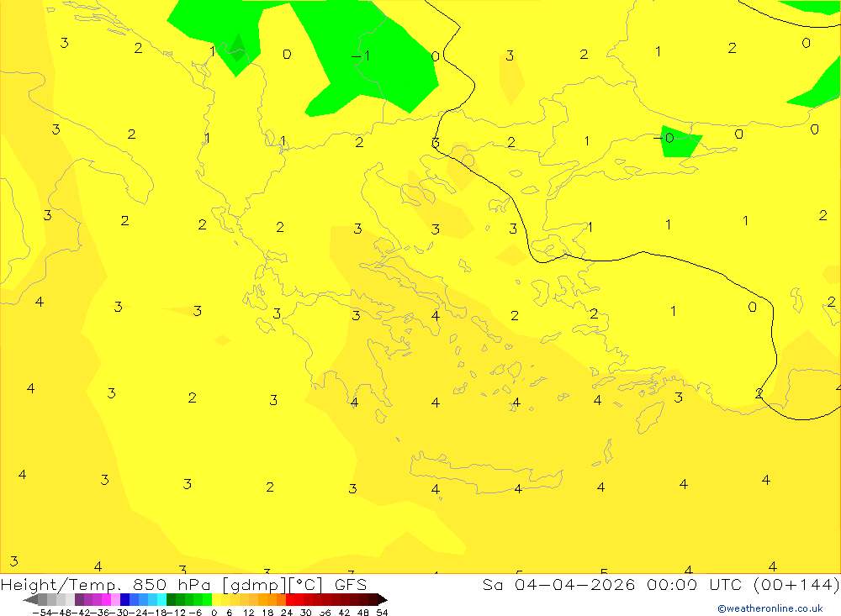Click the '54' legend scale value

pyautogui.click(x=382, y=613)
